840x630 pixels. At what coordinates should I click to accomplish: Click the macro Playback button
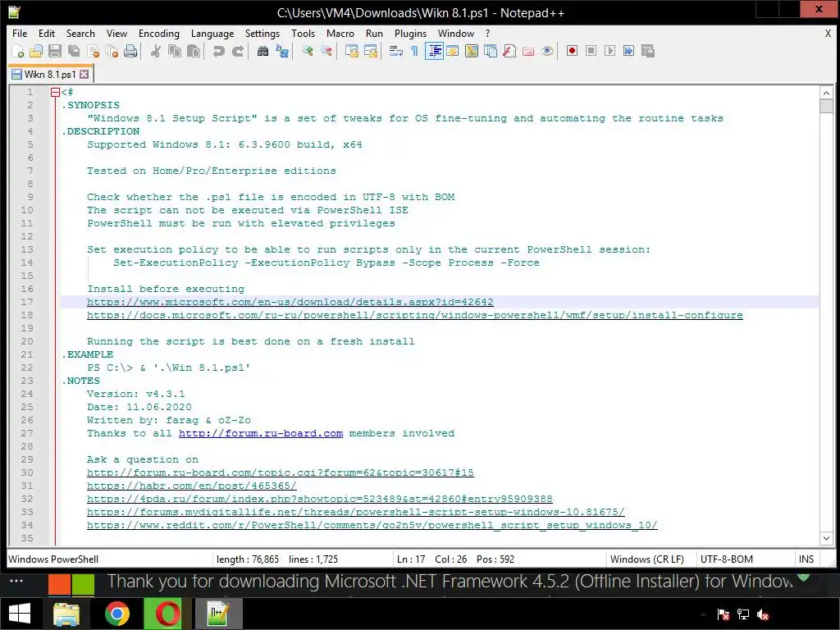609,51
